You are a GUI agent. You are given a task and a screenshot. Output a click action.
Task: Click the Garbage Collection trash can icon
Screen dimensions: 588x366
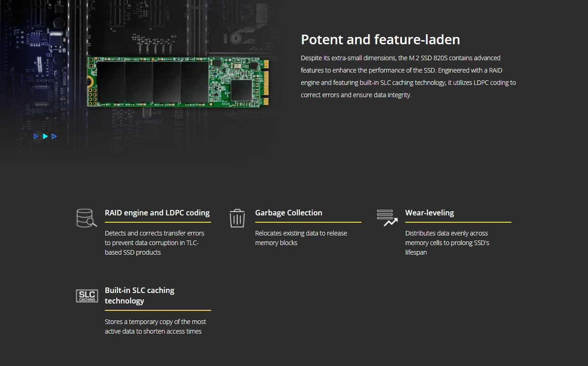coord(237,218)
